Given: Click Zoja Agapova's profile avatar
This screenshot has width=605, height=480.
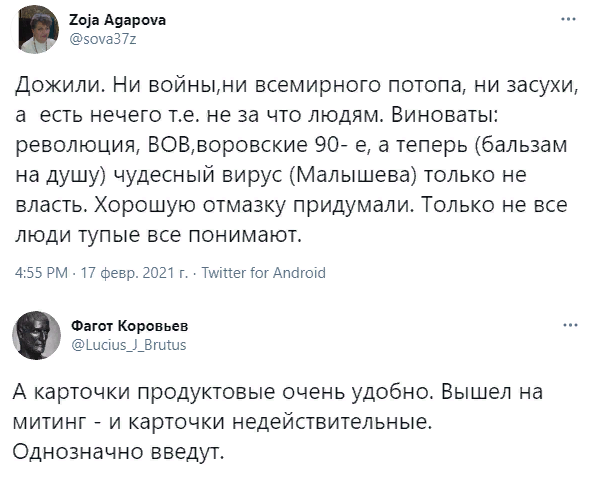Looking at the screenshot, I should [36, 29].
